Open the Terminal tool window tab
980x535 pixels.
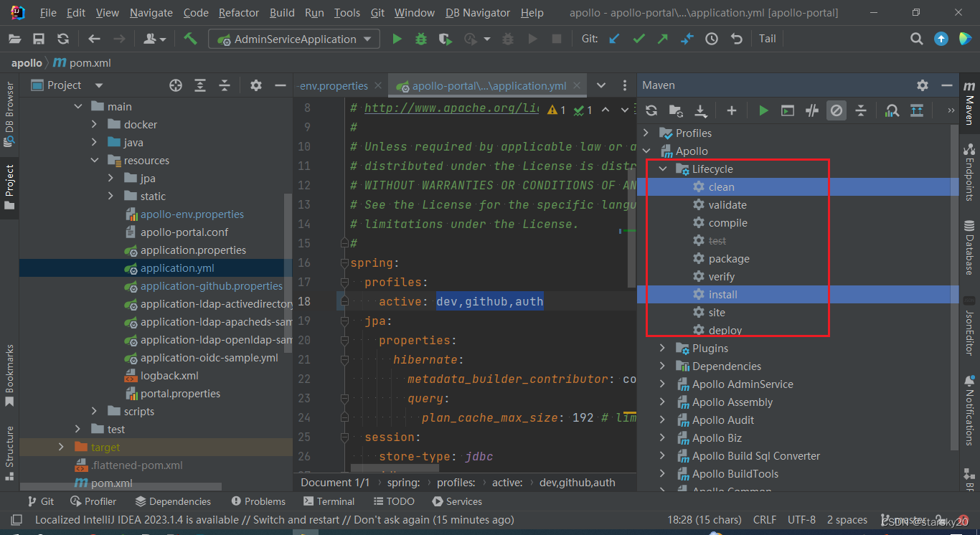pyautogui.click(x=329, y=501)
